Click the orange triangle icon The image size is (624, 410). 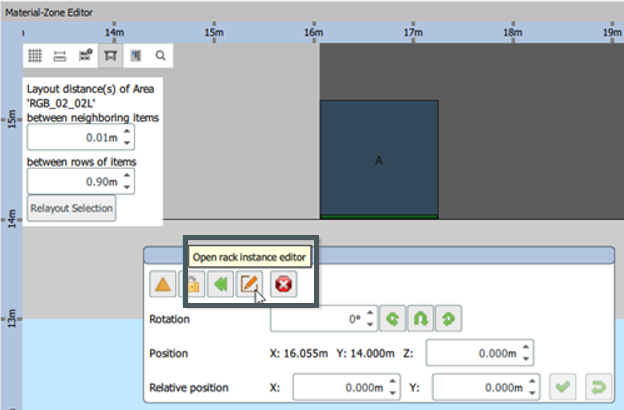[x=163, y=285]
